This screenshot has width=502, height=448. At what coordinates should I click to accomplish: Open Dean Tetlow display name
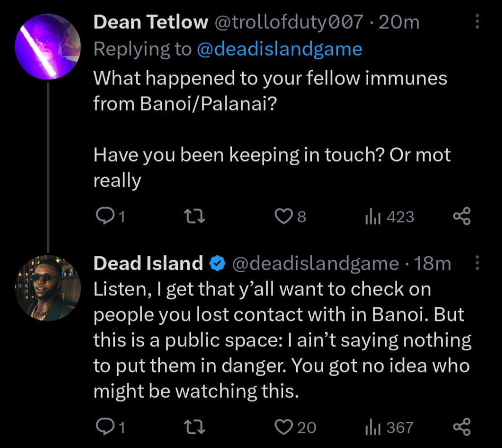coord(151,23)
